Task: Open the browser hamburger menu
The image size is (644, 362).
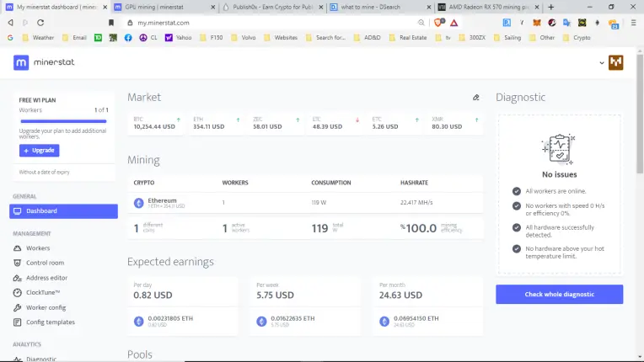Action: 634,23
